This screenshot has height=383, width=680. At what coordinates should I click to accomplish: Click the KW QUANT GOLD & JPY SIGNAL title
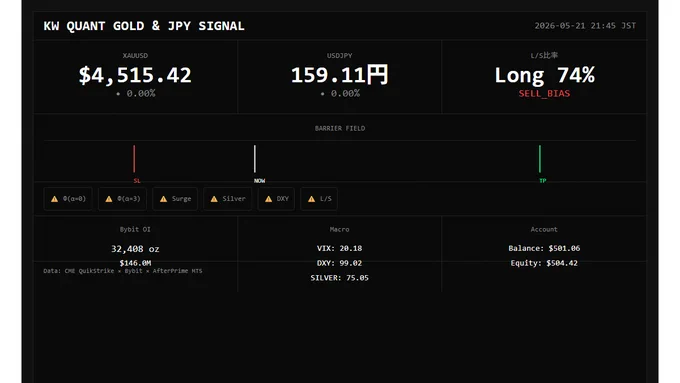[x=144, y=26]
